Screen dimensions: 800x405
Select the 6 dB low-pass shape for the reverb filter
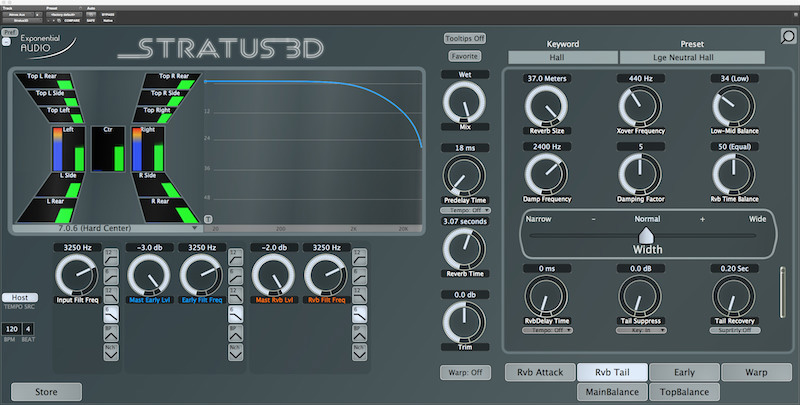(359, 314)
